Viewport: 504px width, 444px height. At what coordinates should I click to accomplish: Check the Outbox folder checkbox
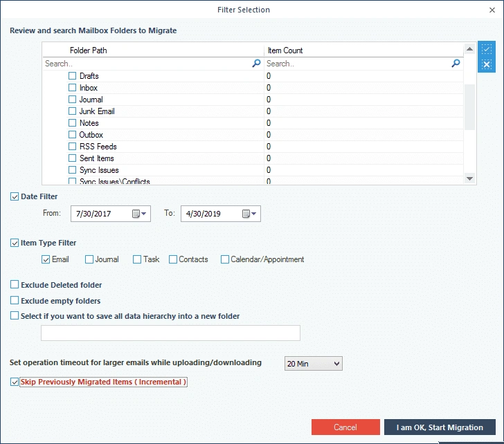(x=72, y=135)
